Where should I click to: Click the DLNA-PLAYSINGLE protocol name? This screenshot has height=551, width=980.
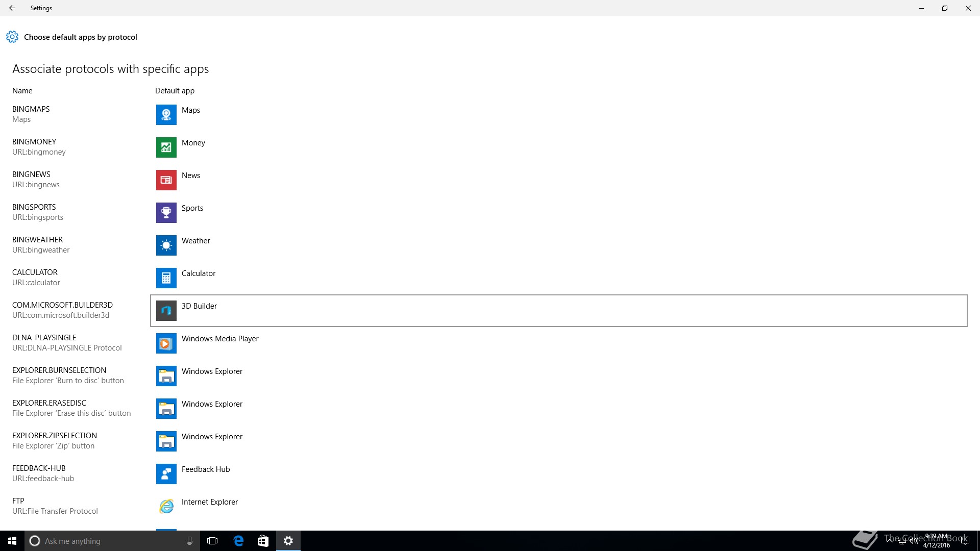click(44, 338)
